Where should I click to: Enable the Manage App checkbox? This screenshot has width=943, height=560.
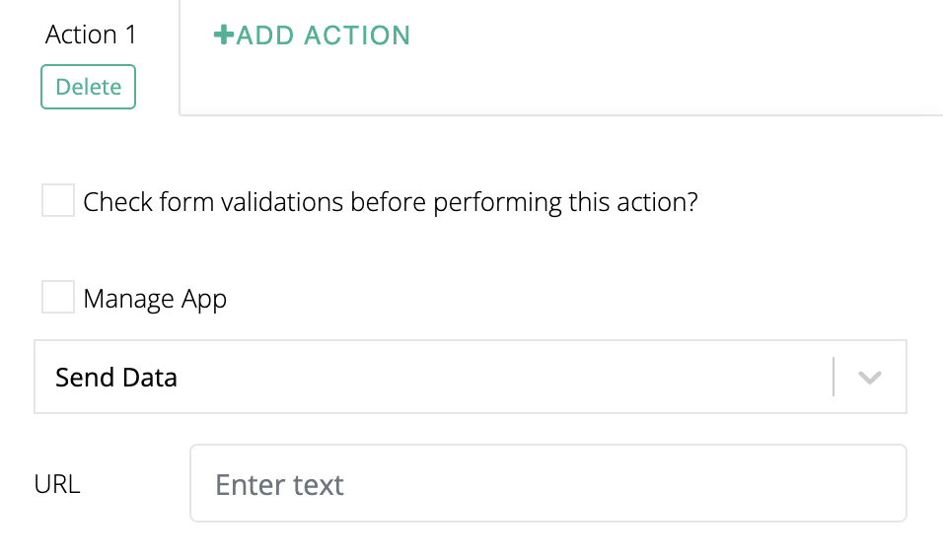pos(58,298)
